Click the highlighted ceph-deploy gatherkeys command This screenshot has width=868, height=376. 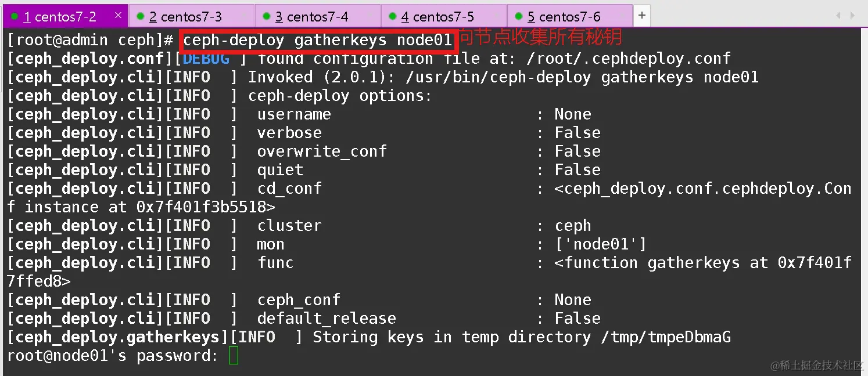(x=317, y=40)
